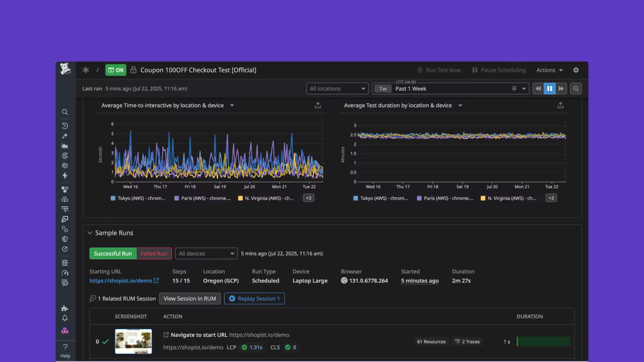Viewport: 644px width, 362px height.
Task: Expand the All devices dropdown
Action: 206,253
